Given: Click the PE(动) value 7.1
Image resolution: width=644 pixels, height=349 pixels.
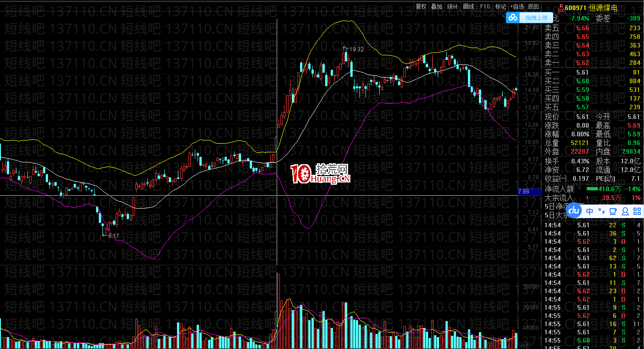Looking at the screenshot, I should tap(636, 178).
